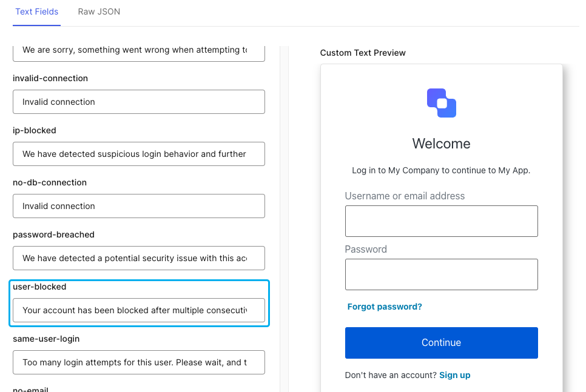
Task: Focus the invalid-connection text field
Action: (x=138, y=102)
